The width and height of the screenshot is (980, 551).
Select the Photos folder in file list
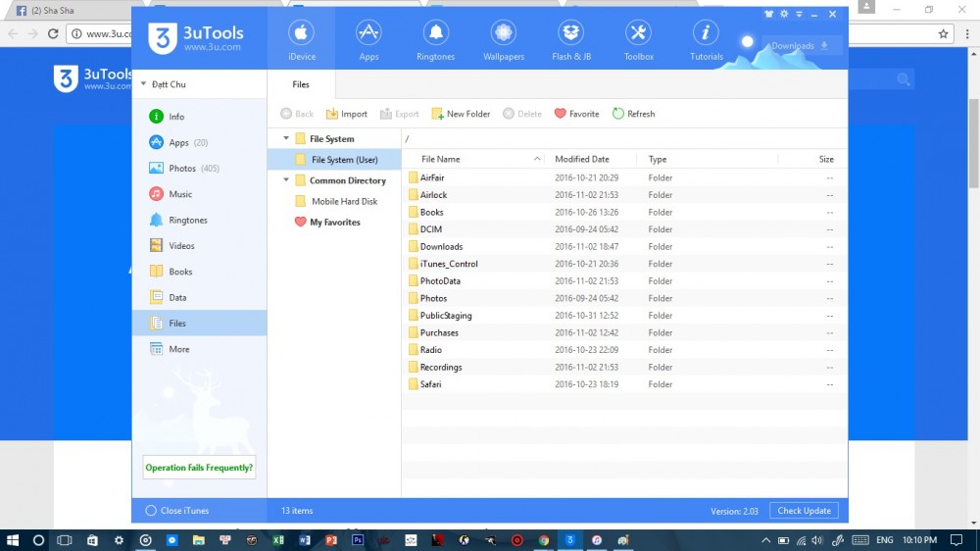click(x=624, y=298)
